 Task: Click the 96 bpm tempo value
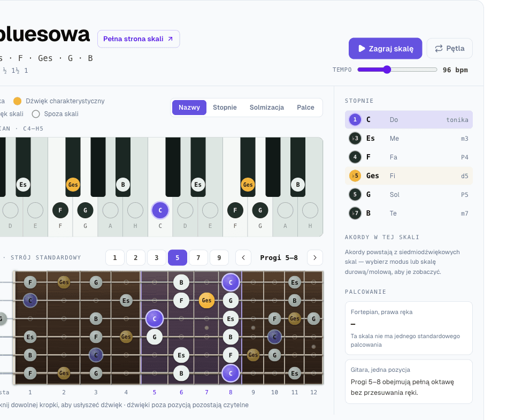click(455, 70)
